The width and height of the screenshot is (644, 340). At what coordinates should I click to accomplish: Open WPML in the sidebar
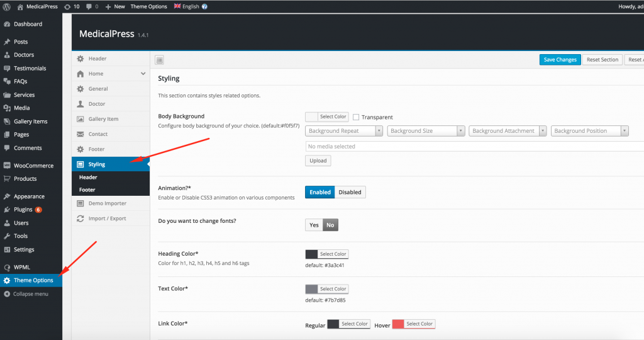[22, 267]
